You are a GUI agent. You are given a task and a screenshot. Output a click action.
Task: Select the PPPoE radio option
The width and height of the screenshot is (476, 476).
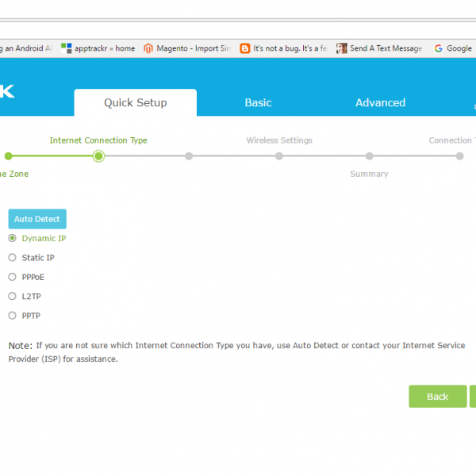tap(12, 277)
